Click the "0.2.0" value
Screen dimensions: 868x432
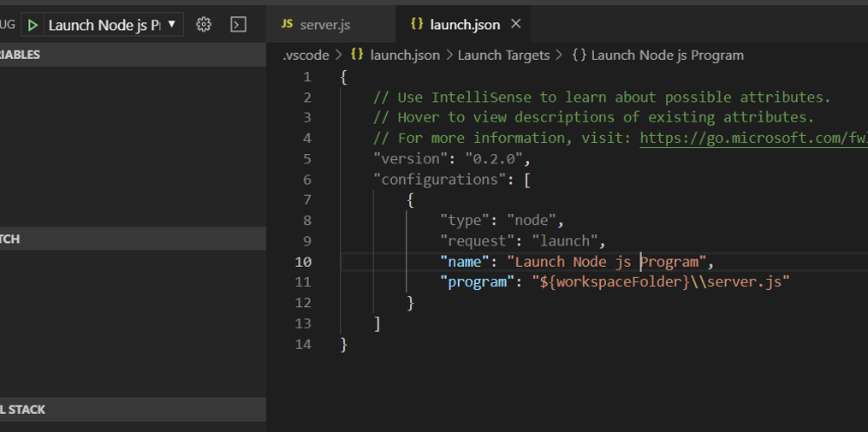click(493, 159)
